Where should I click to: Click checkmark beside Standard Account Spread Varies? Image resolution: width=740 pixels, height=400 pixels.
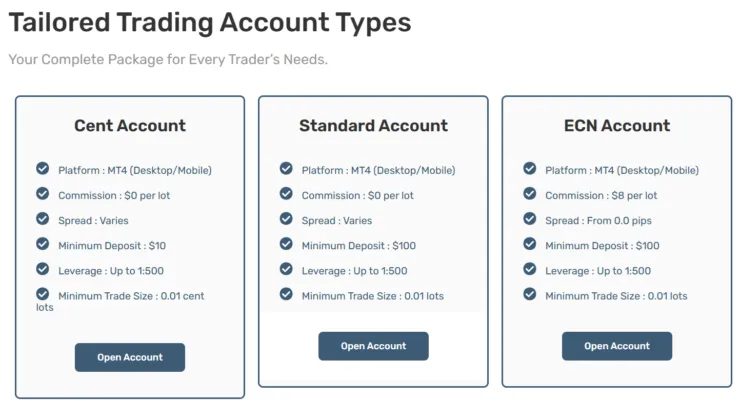tap(286, 219)
